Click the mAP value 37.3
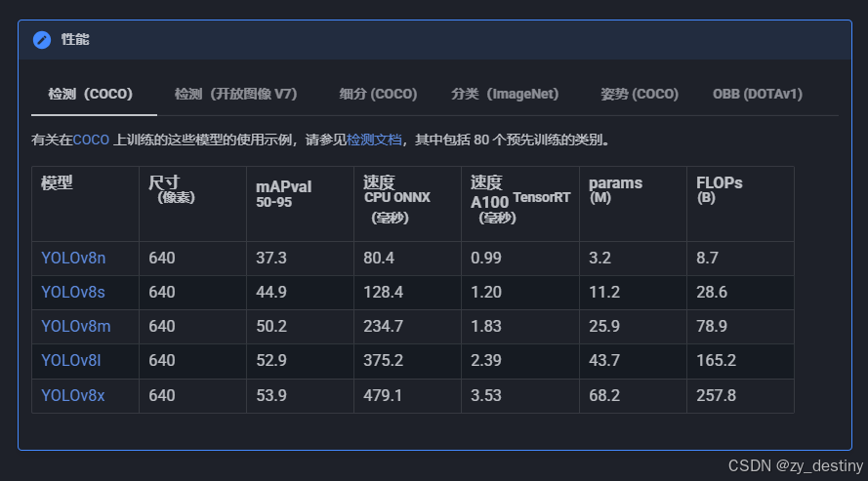 (271, 259)
